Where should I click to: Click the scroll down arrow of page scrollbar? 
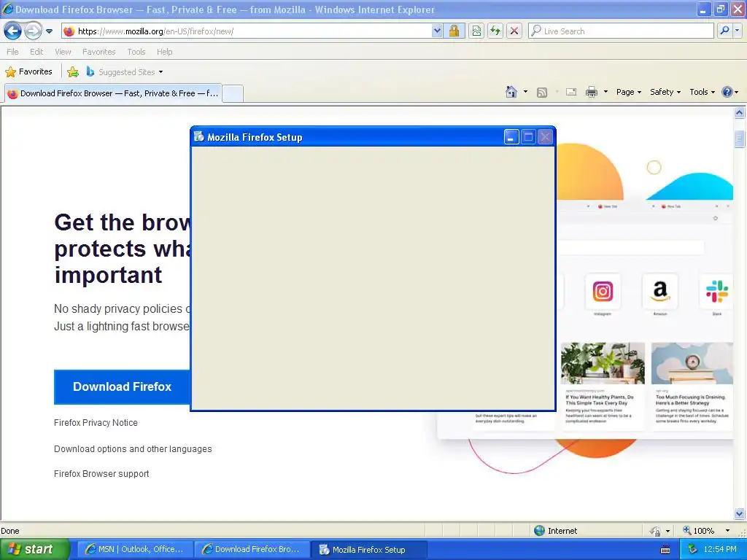tap(740, 513)
